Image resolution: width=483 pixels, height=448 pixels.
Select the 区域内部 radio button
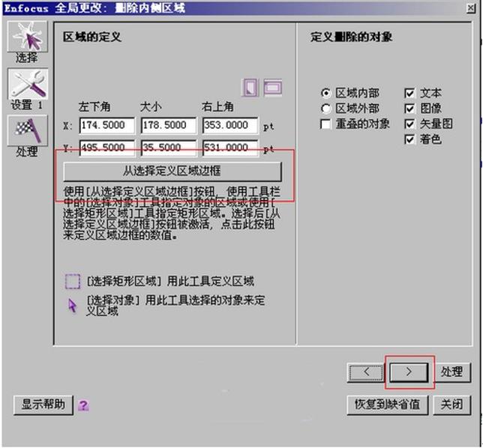pos(325,93)
